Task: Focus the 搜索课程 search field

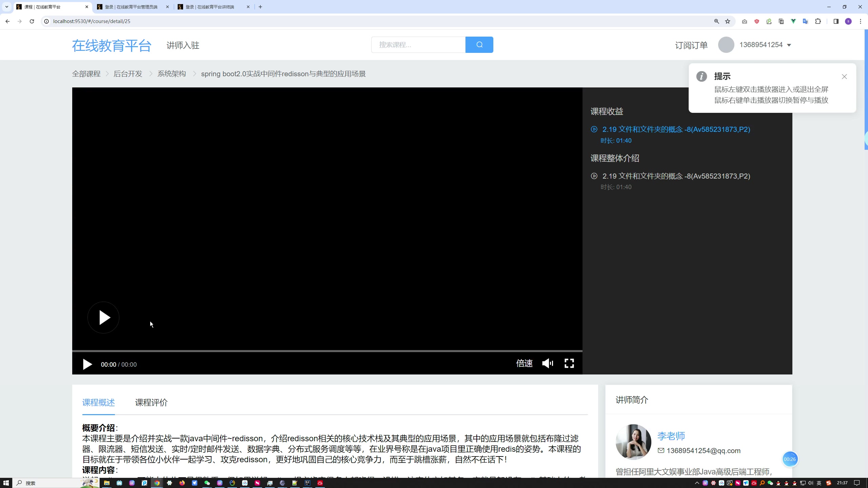Action: [x=418, y=45]
